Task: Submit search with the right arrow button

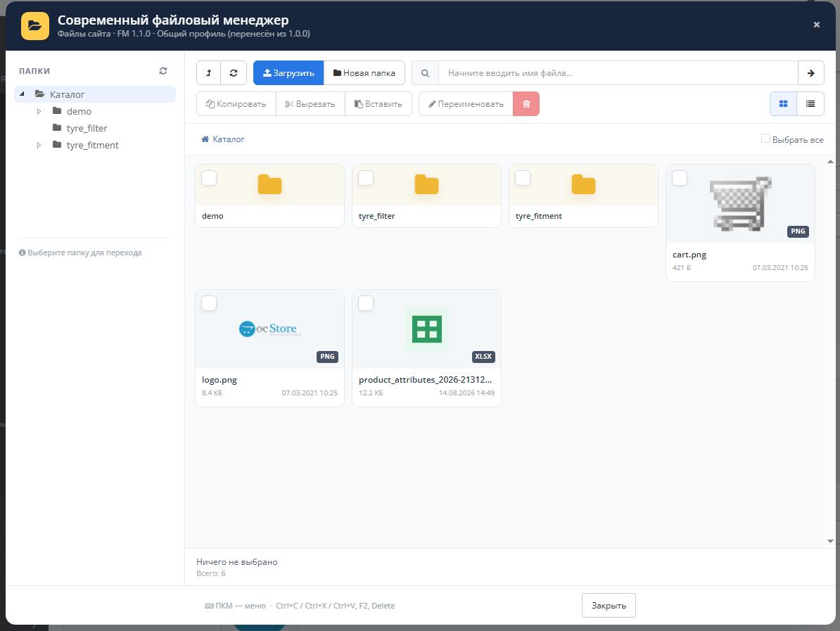Action: pyautogui.click(x=810, y=73)
